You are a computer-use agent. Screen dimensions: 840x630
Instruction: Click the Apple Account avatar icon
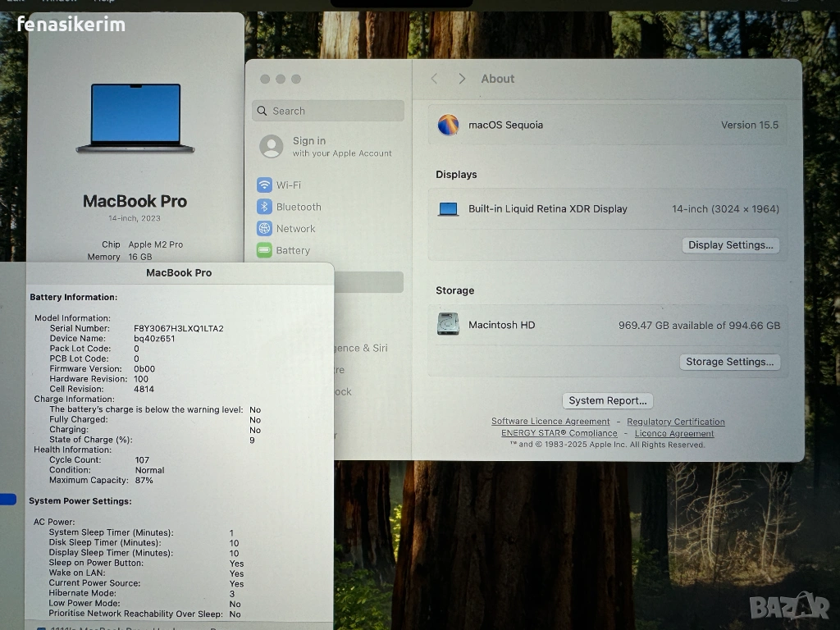272,147
